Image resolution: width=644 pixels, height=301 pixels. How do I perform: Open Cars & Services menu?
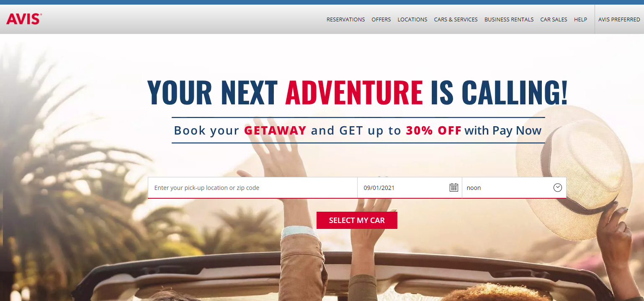pos(456,19)
